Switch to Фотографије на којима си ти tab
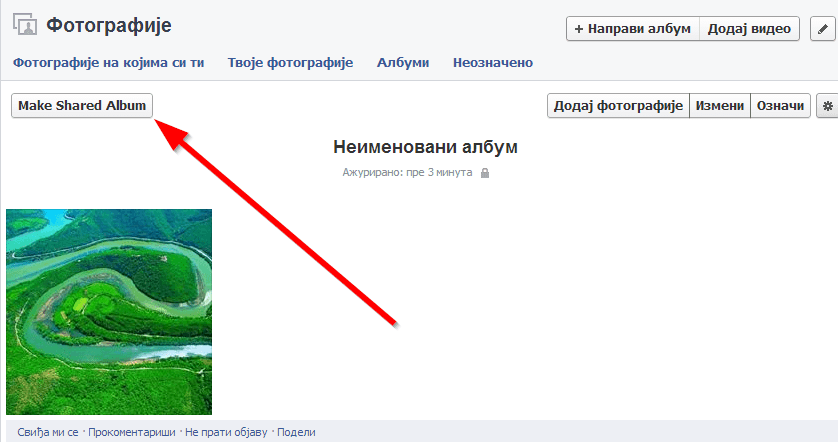Screen dimensions: 838x442 pos(109,63)
